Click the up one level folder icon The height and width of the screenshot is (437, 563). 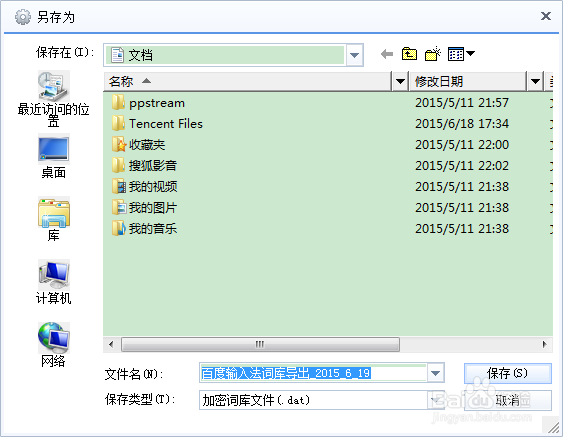coord(409,54)
